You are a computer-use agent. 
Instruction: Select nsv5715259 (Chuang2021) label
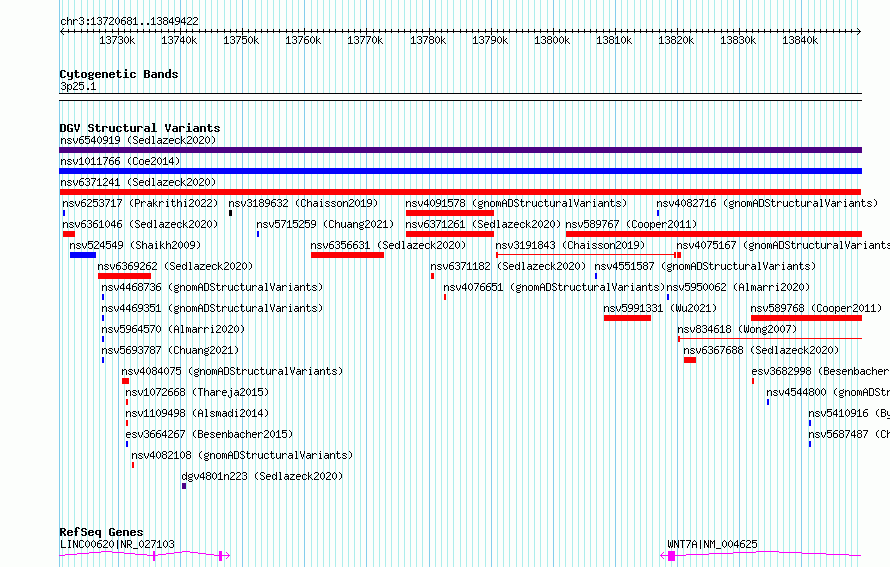[325, 224]
